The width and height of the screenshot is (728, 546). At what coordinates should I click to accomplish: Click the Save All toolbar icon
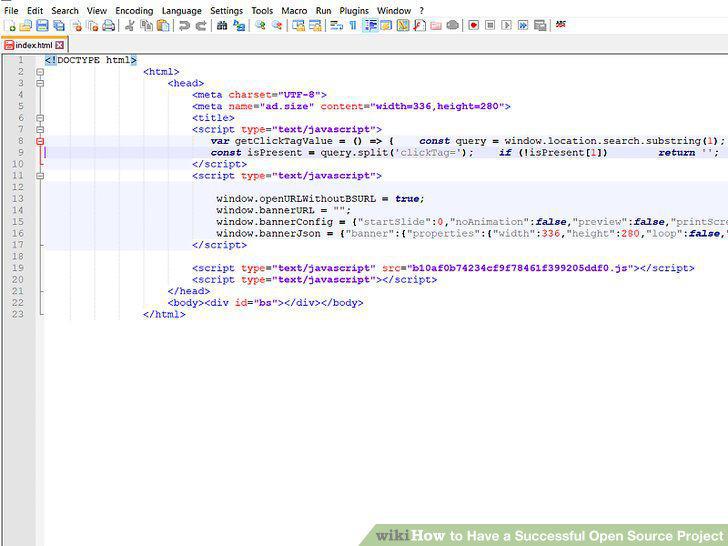click(x=59, y=26)
